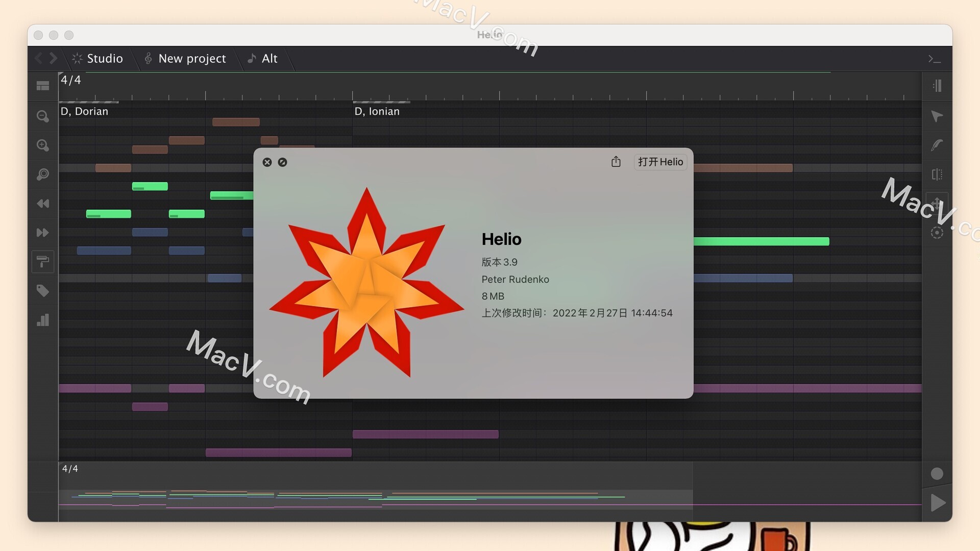980x551 pixels.
Task: Click the 版本 3.9 version text
Action: click(499, 262)
